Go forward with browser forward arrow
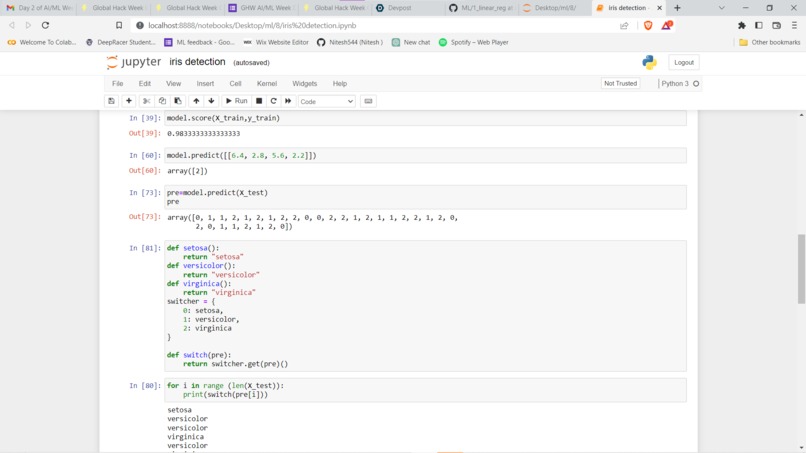 tap(28, 25)
